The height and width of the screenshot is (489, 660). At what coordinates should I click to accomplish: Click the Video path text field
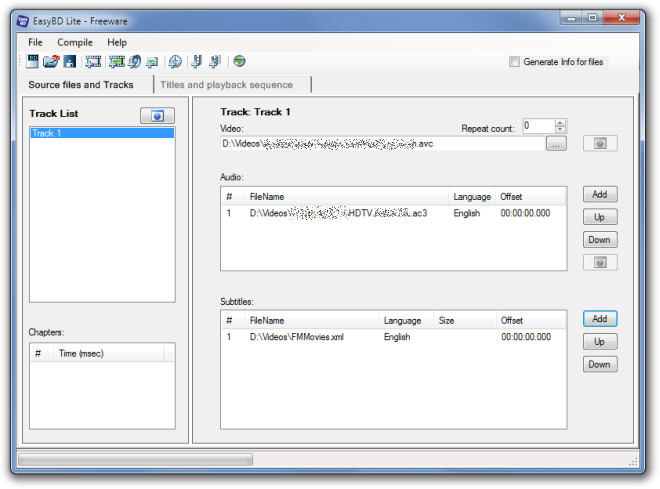point(382,144)
